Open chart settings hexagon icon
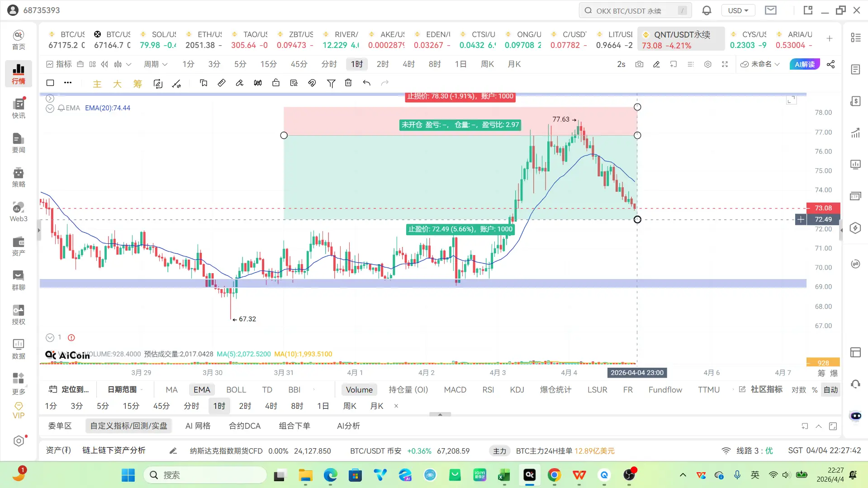Image resolution: width=868 pixels, height=488 pixels. point(708,64)
